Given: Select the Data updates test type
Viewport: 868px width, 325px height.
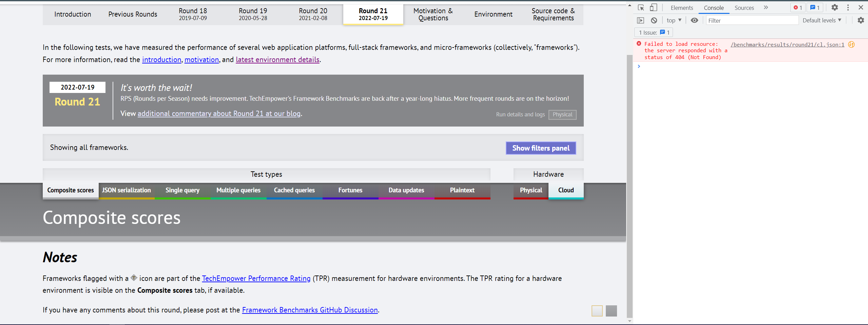Looking at the screenshot, I should pyautogui.click(x=406, y=190).
